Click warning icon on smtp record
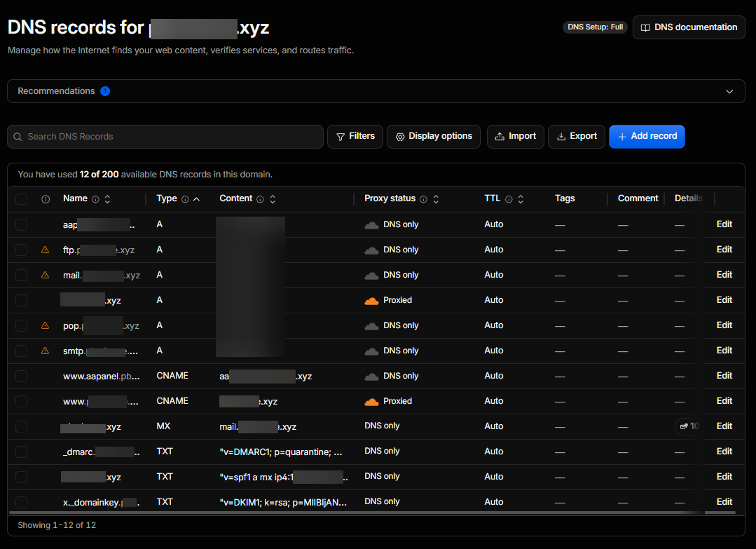Image resolution: width=756 pixels, height=549 pixels. click(45, 351)
